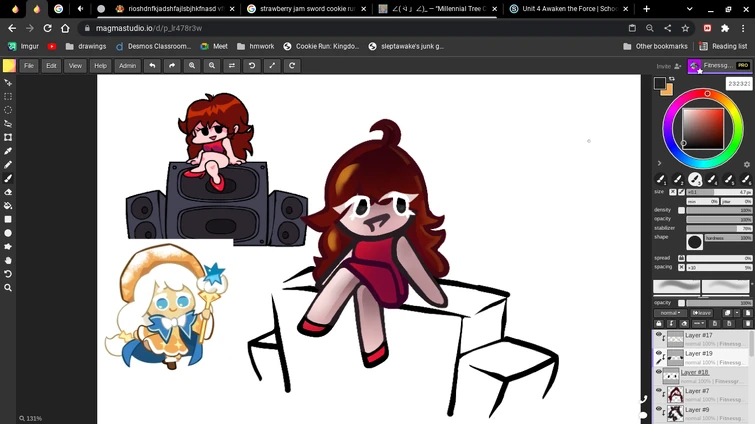Screen dimensions: 755x424
Task: Expand the color panel chevron arrow
Action: pos(659,163)
